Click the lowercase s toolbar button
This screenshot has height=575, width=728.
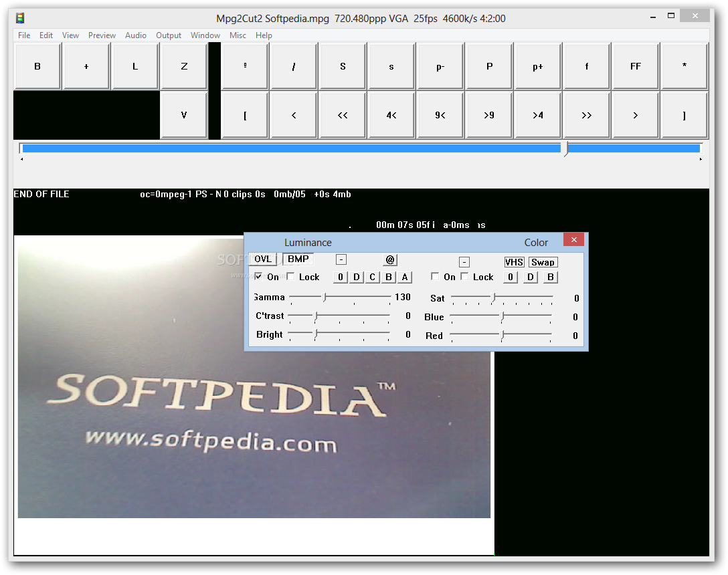[391, 66]
